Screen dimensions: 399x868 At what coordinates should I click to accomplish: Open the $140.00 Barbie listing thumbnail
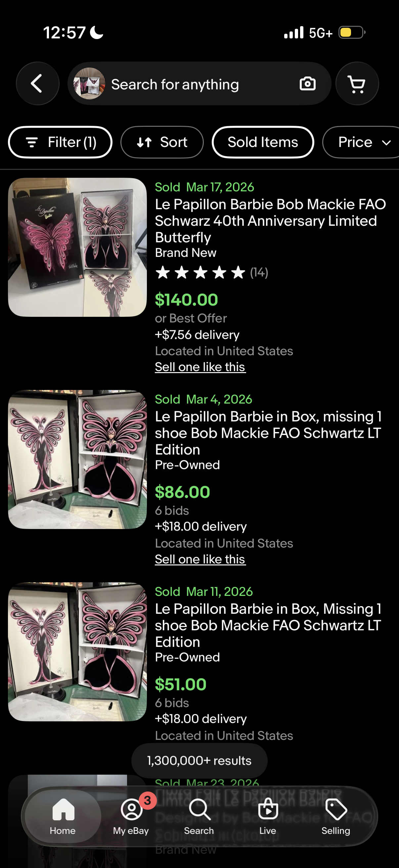tap(77, 247)
